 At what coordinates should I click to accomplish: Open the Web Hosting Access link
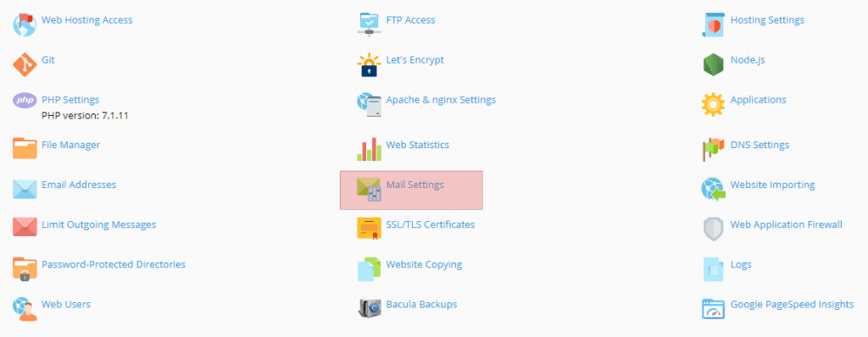pos(87,20)
